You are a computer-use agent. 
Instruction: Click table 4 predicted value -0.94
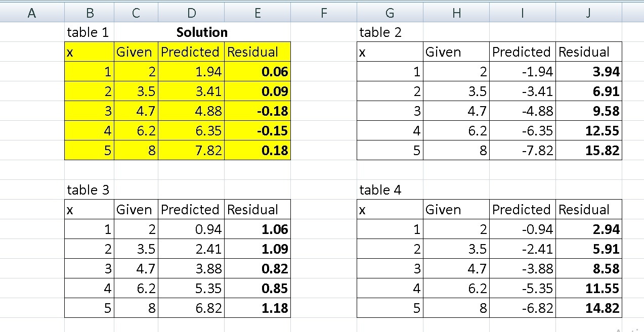522,229
